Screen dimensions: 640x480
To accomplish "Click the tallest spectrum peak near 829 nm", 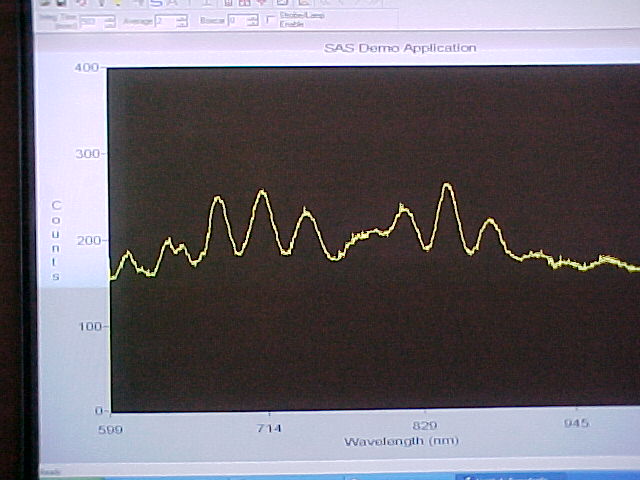I will coord(447,185).
